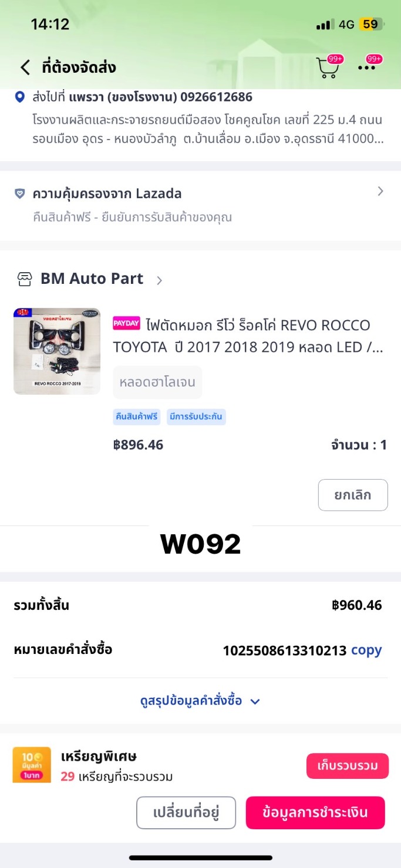
Task: Tap the PAYDAY badge on product
Action: pos(126,324)
